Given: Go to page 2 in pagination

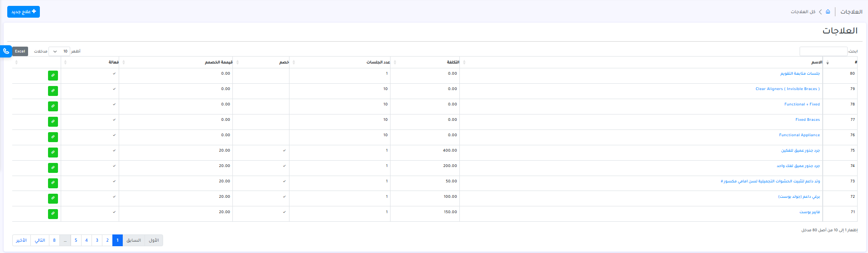Looking at the screenshot, I should 107,240.
